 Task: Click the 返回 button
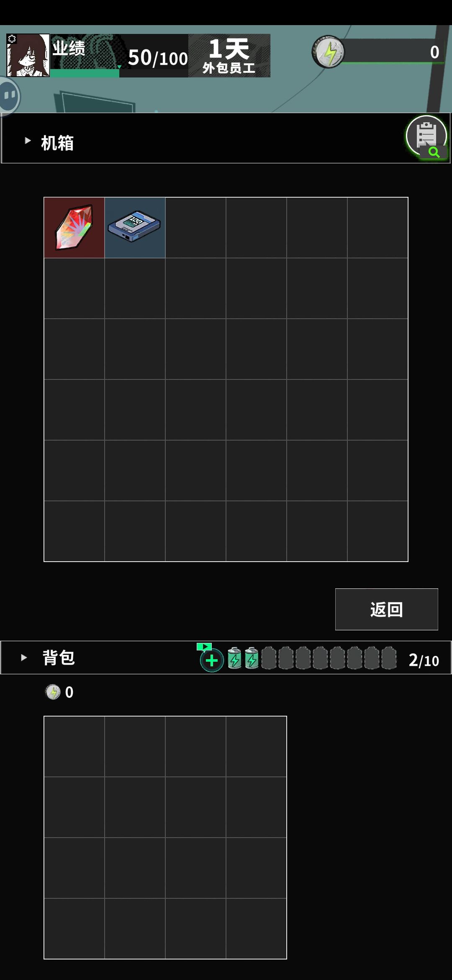[387, 609]
